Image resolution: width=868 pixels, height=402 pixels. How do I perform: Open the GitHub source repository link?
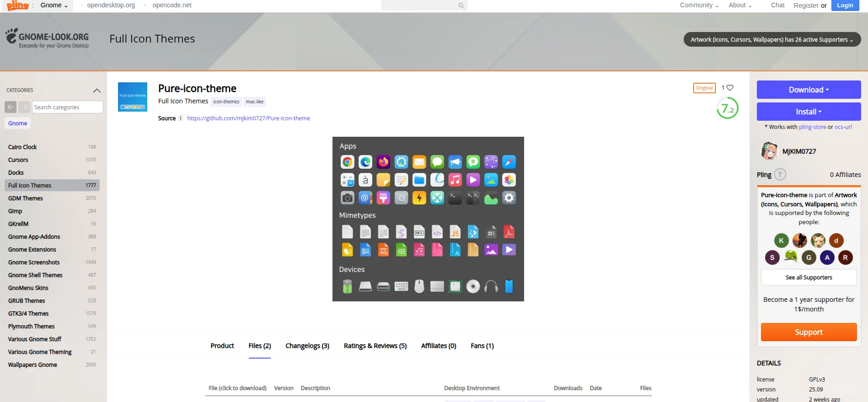248,118
